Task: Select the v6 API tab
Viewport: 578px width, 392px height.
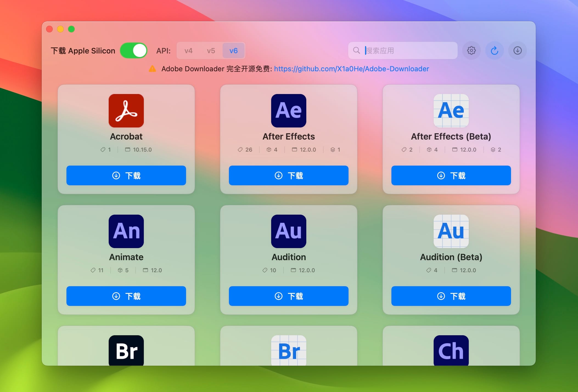Action: (234, 50)
